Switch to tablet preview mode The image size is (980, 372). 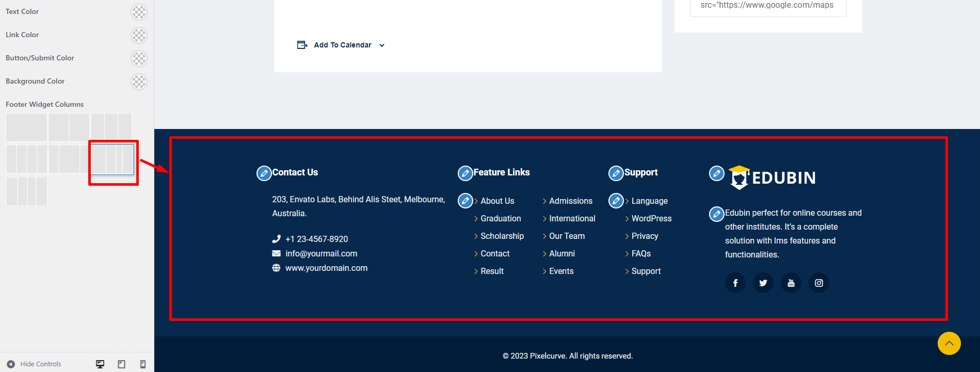pyautogui.click(x=121, y=364)
